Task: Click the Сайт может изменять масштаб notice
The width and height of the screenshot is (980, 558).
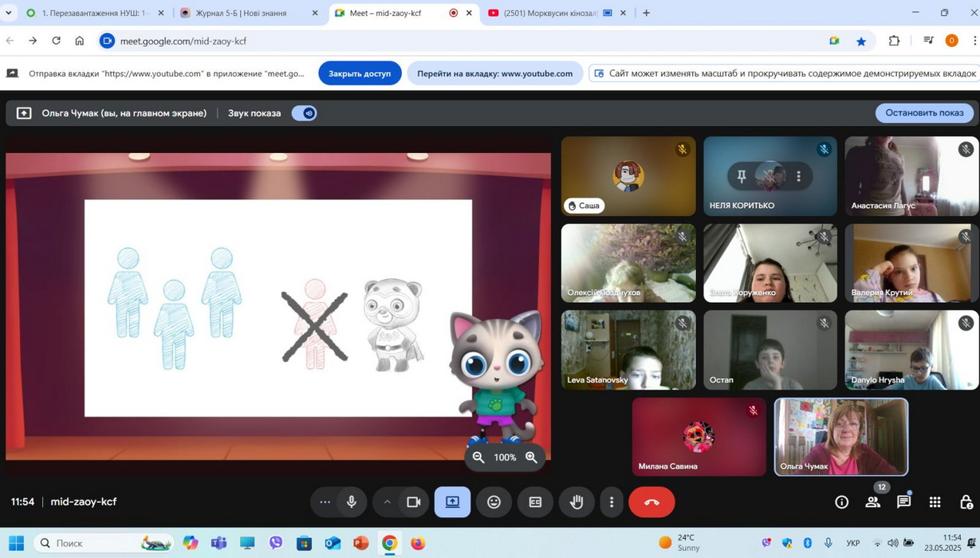Action: [785, 73]
